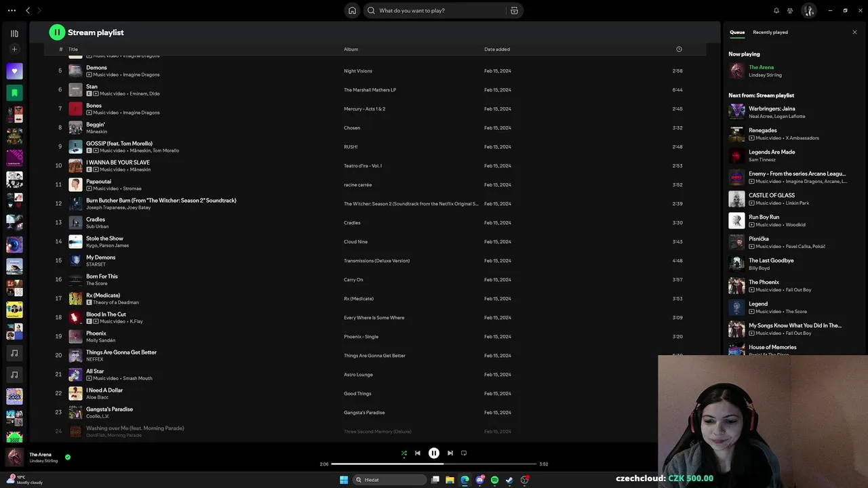868x488 pixels.
Task: Pause the Stream playlist with green button
Action: (57, 32)
